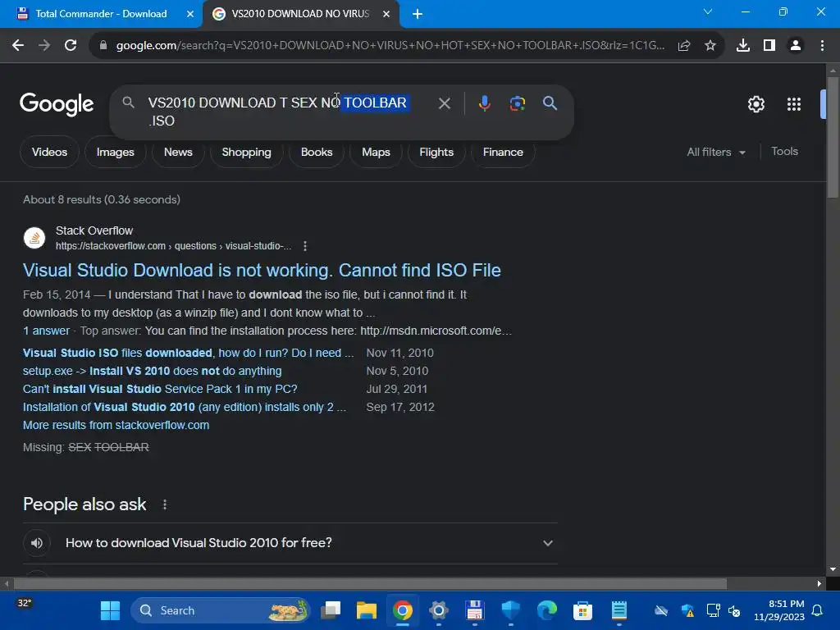840x630 pixels.
Task: Open the Windows Security shield taskbar icon
Action: click(x=511, y=610)
